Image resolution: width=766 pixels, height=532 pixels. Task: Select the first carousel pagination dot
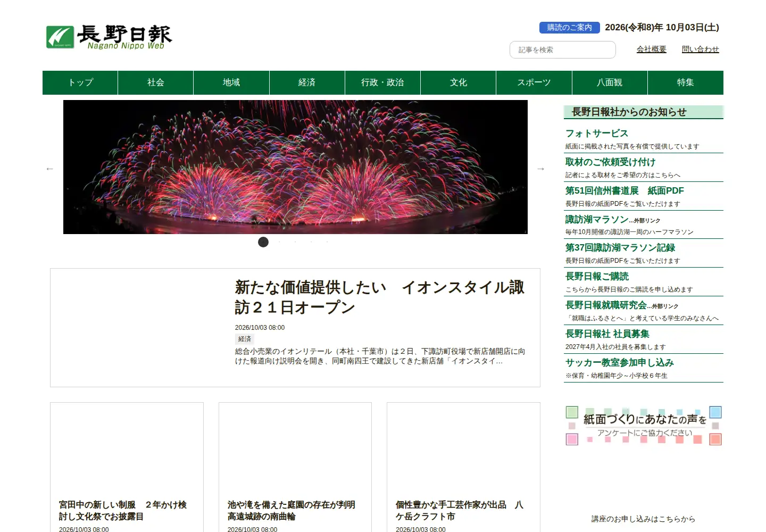[263, 242]
